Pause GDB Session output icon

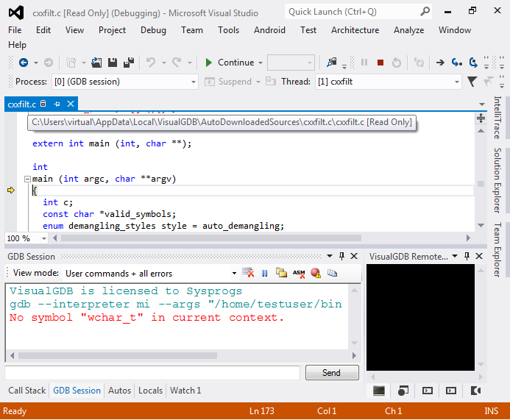(265, 274)
